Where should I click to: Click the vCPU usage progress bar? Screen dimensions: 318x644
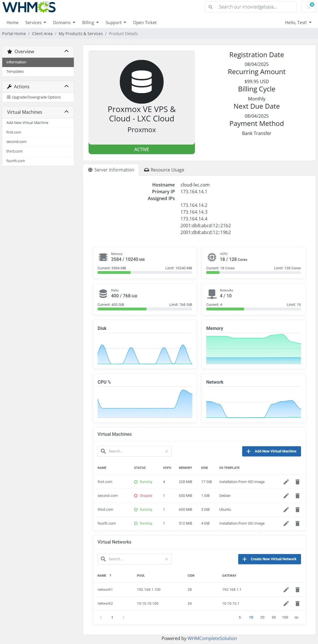click(253, 273)
